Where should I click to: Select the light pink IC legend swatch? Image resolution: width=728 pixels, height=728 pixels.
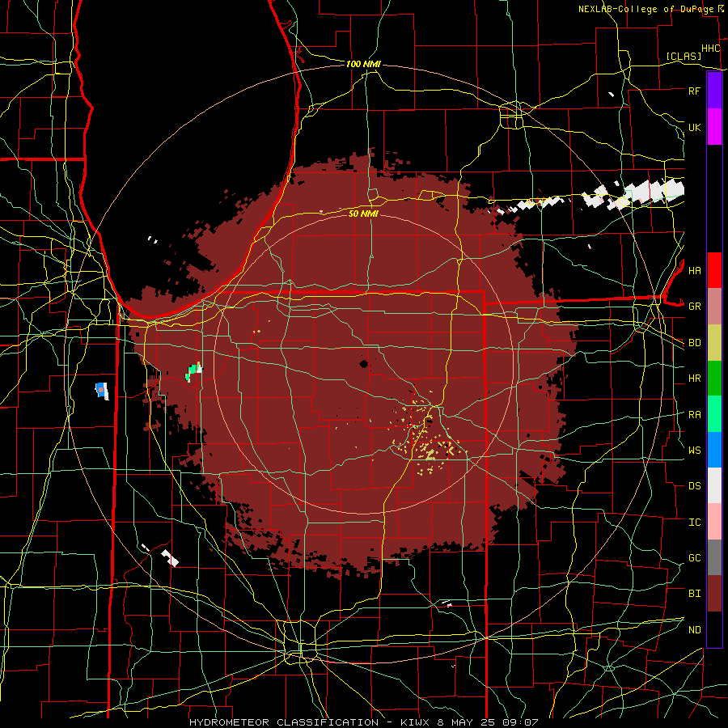[714, 522]
